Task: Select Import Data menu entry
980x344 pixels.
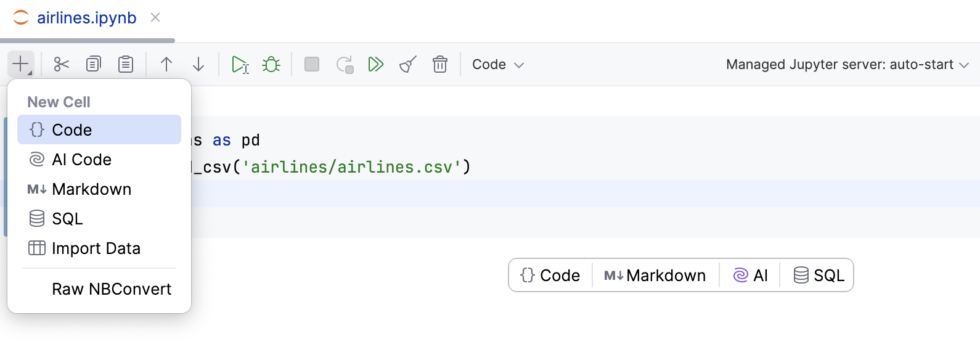Action: [96, 248]
